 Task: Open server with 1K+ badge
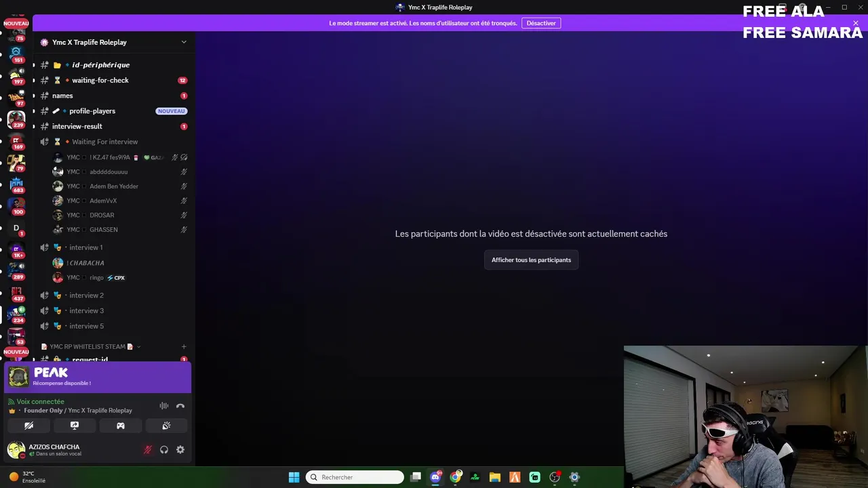pos(16,249)
